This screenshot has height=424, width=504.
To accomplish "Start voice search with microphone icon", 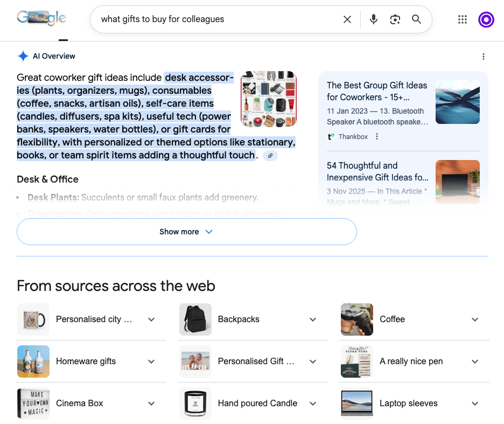I will (x=373, y=19).
